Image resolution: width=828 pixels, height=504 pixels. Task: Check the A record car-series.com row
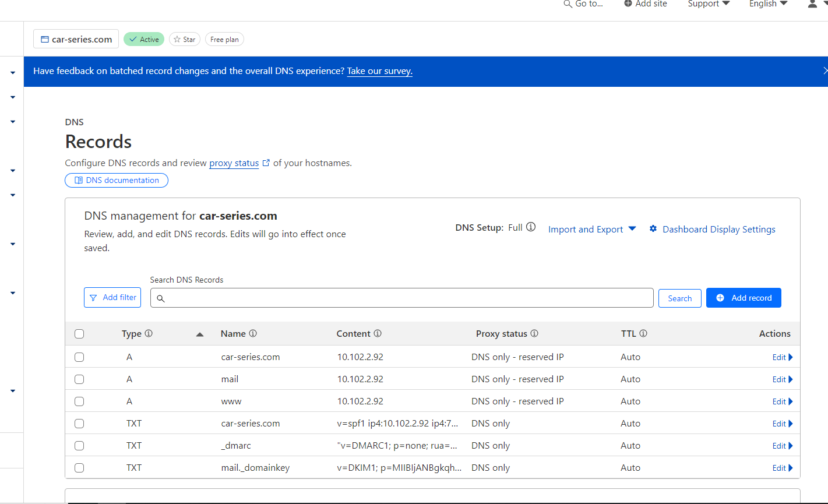click(79, 357)
